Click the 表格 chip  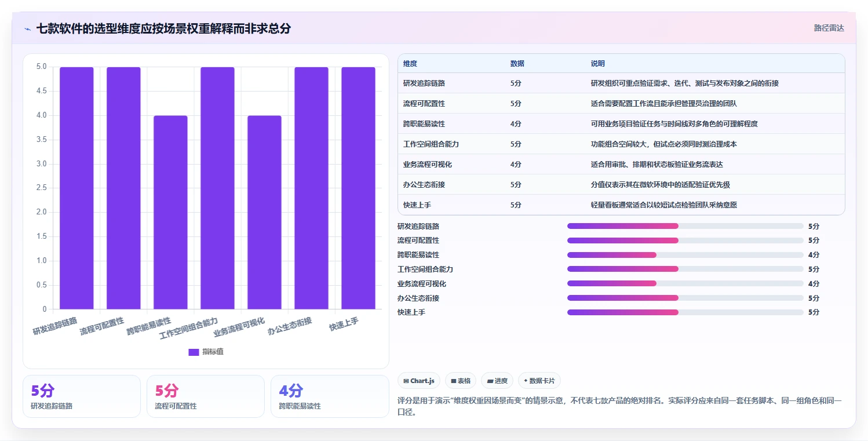pos(461,381)
